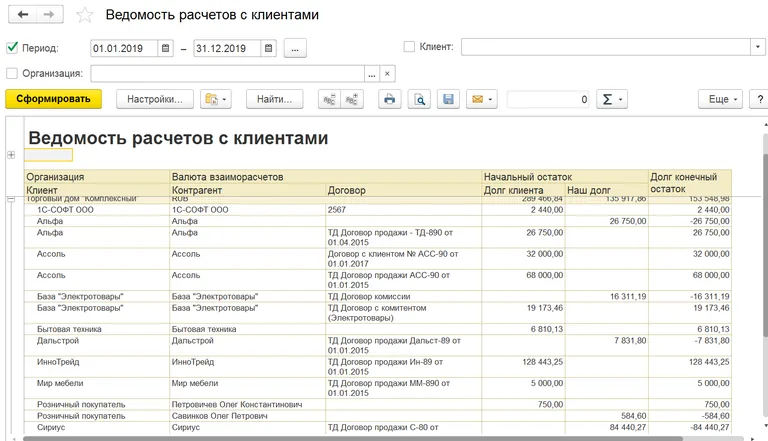The width and height of the screenshot is (768, 441).
Task: Select contractor Петровичев Олег Константинович
Action: tap(248, 405)
